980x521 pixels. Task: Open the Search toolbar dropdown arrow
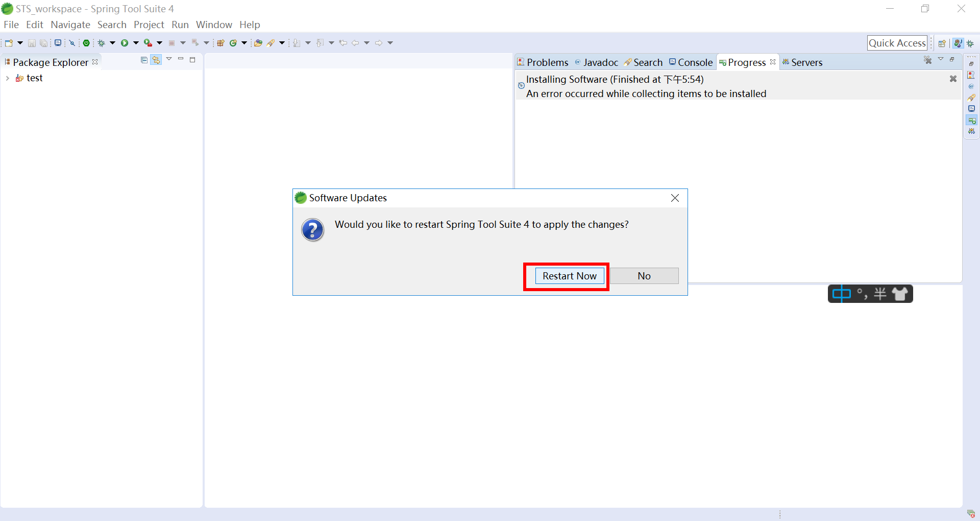click(x=282, y=43)
